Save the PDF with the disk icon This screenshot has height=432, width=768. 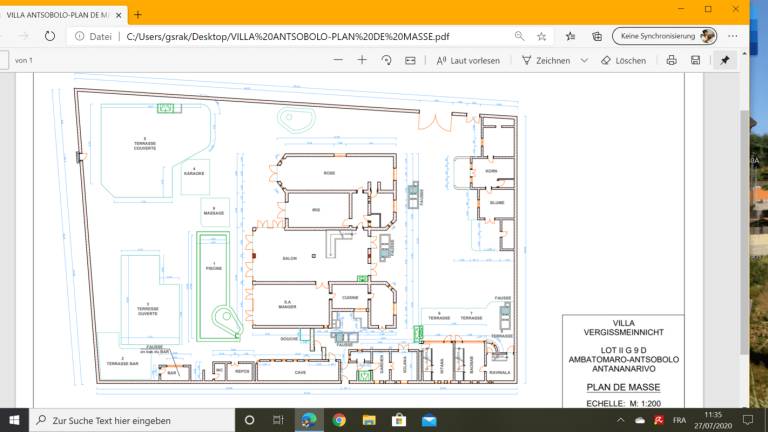pyautogui.click(x=695, y=60)
